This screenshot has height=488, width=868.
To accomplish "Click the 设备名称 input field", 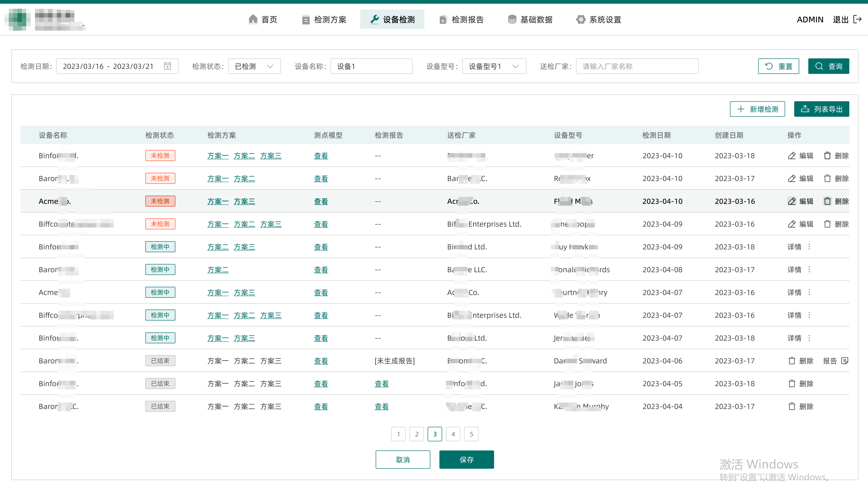I will (x=371, y=66).
